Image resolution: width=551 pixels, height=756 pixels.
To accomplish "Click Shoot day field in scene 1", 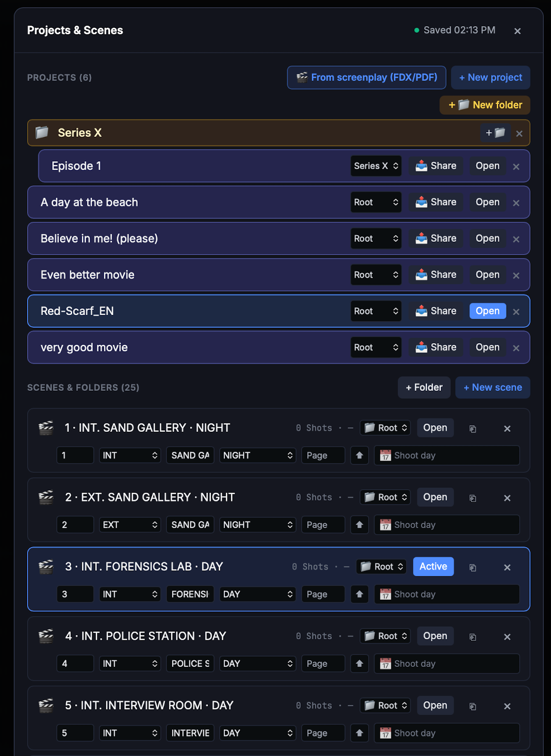I will point(447,455).
